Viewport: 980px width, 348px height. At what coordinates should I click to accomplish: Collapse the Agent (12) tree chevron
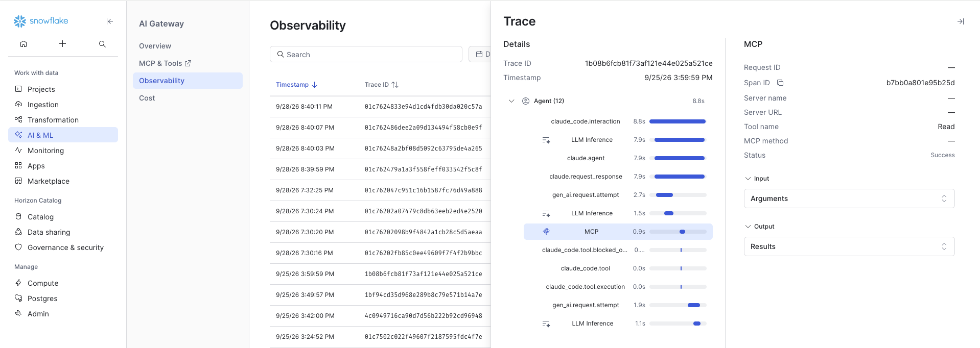pyautogui.click(x=511, y=101)
